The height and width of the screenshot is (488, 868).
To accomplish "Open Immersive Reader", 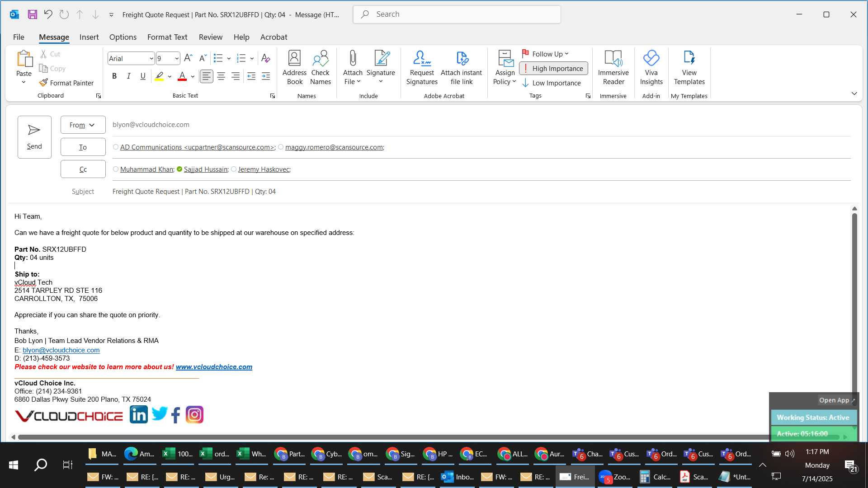I will (x=613, y=68).
